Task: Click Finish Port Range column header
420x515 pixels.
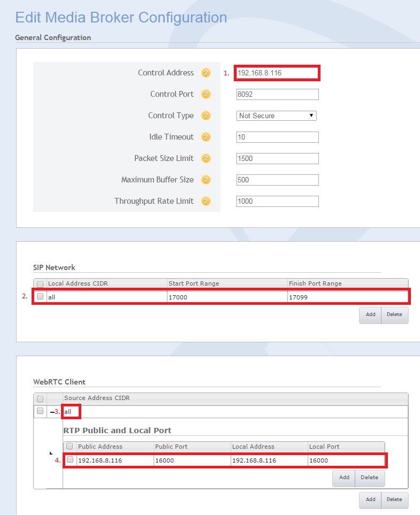Action: (x=348, y=283)
